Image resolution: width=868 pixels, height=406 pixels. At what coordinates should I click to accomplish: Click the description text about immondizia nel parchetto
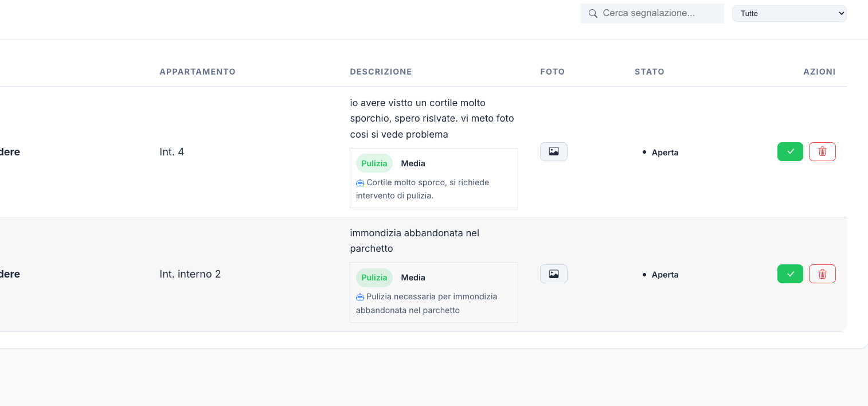(x=415, y=240)
